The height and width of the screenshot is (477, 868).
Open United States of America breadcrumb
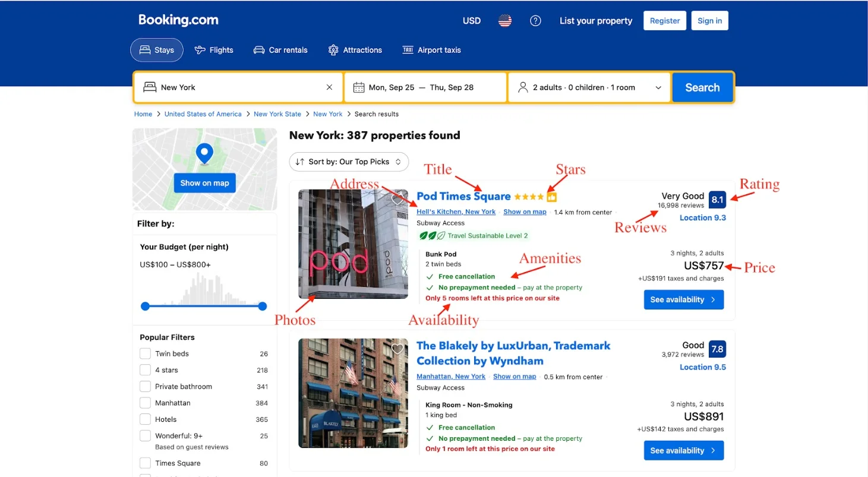pos(203,114)
